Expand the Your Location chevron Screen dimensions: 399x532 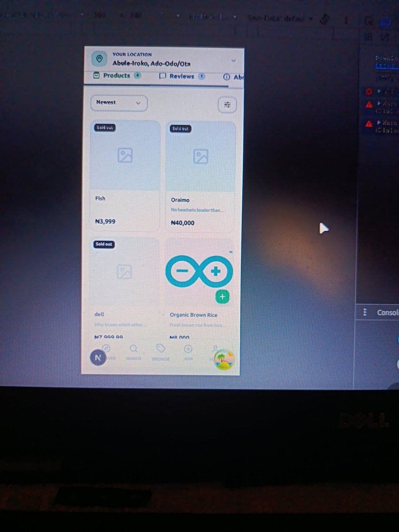233,60
